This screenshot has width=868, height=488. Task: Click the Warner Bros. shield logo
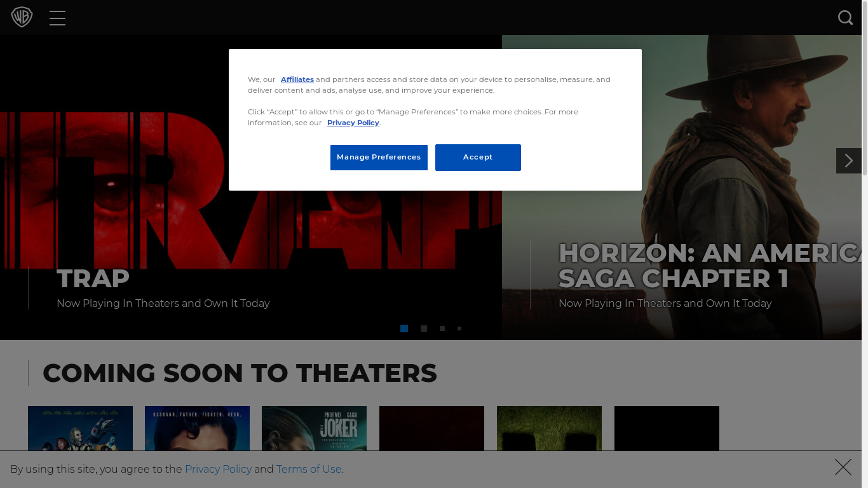click(x=22, y=17)
